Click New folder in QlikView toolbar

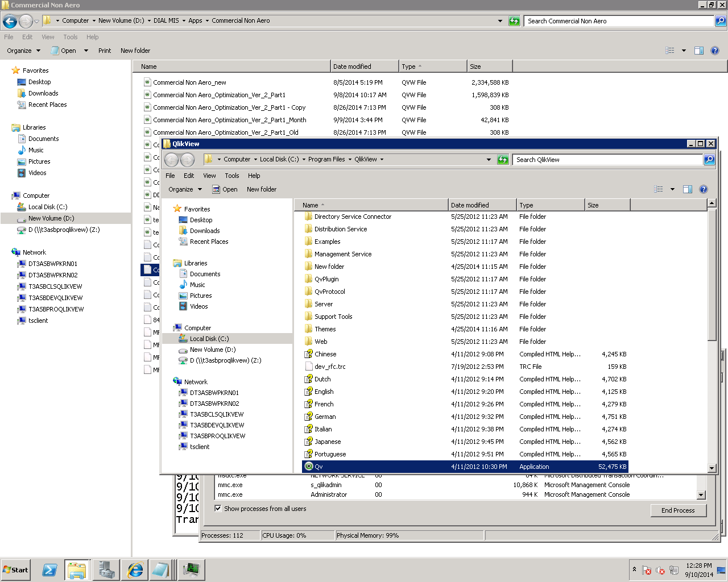pyautogui.click(x=262, y=189)
